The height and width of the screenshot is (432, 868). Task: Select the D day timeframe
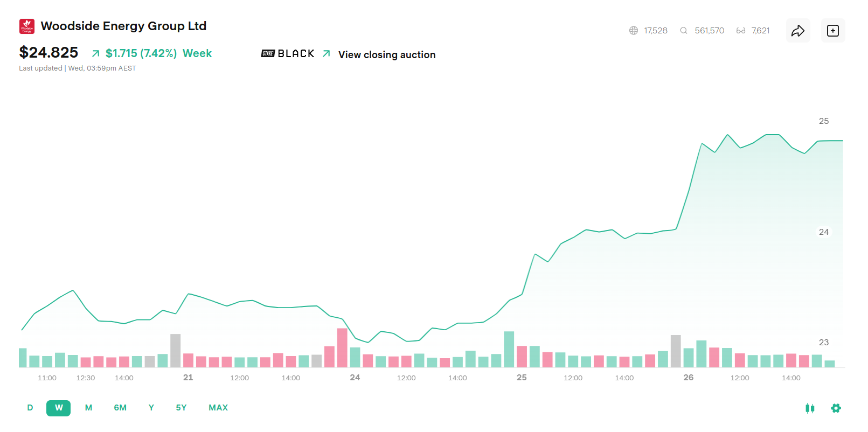point(30,408)
